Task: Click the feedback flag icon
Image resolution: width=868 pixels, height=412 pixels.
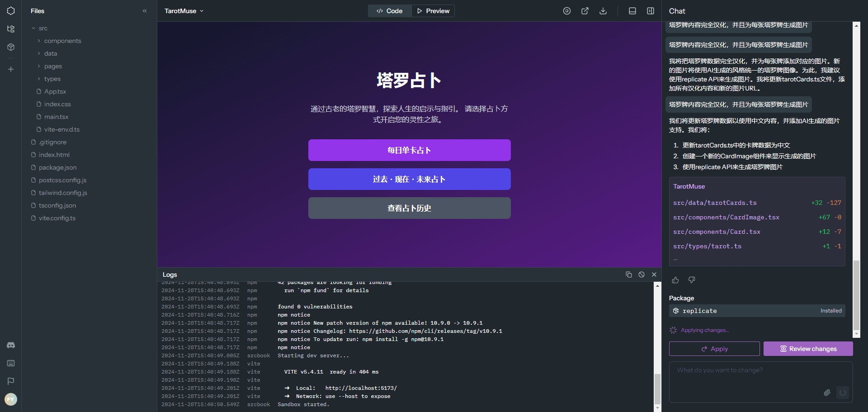Action: (11, 381)
